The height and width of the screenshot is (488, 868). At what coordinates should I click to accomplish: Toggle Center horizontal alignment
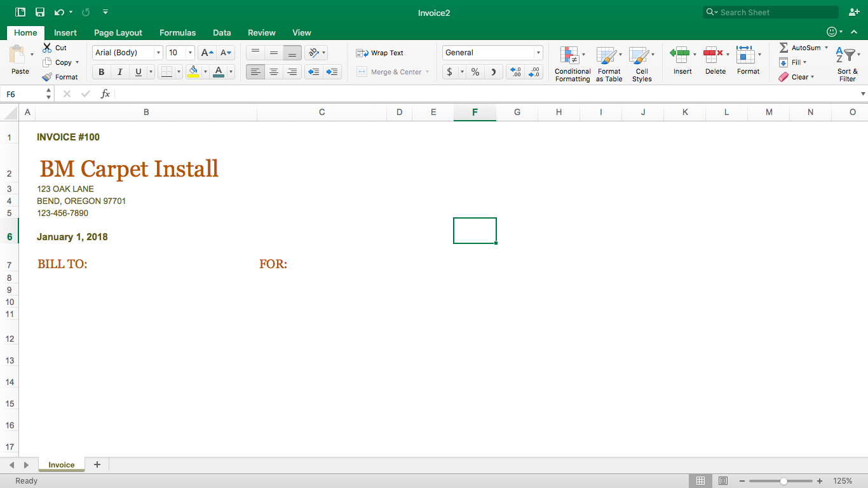274,72
